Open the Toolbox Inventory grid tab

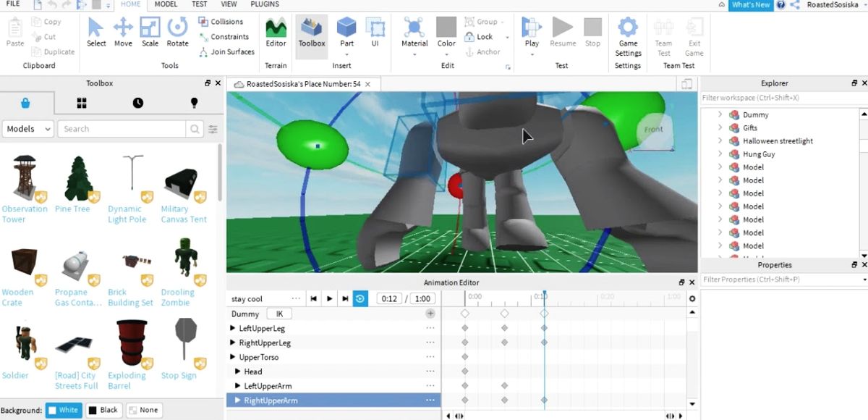click(x=82, y=103)
